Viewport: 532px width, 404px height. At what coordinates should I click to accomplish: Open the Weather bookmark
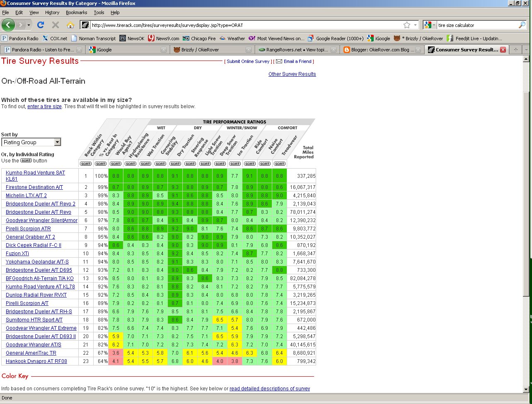click(x=232, y=38)
